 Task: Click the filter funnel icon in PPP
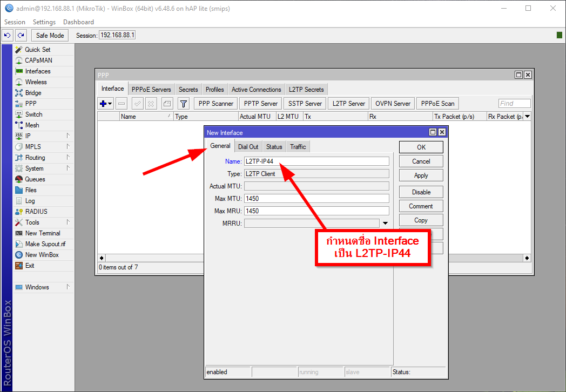tap(184, 104)
